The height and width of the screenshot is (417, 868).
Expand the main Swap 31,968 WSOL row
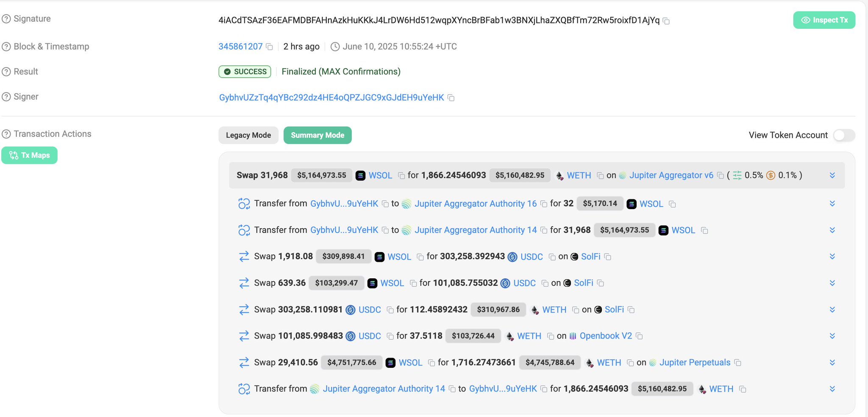[832, 175]
